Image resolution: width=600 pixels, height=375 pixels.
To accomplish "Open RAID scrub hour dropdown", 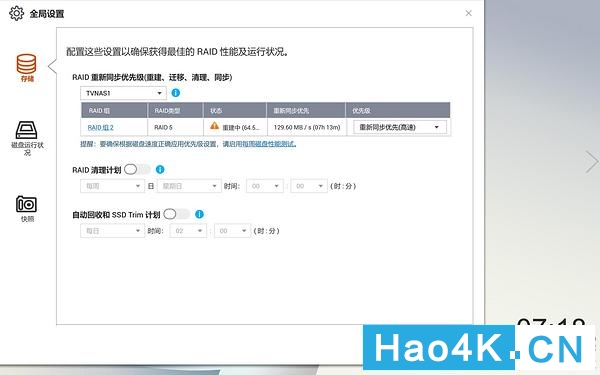I will click(265, 186).
